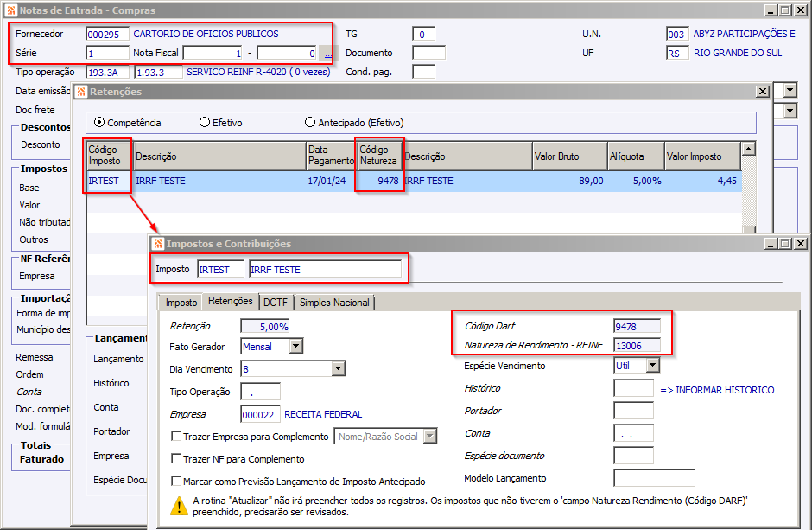Open the DCTF tab
This screenshot has height=530, width=812.
[x=276, y=303]
